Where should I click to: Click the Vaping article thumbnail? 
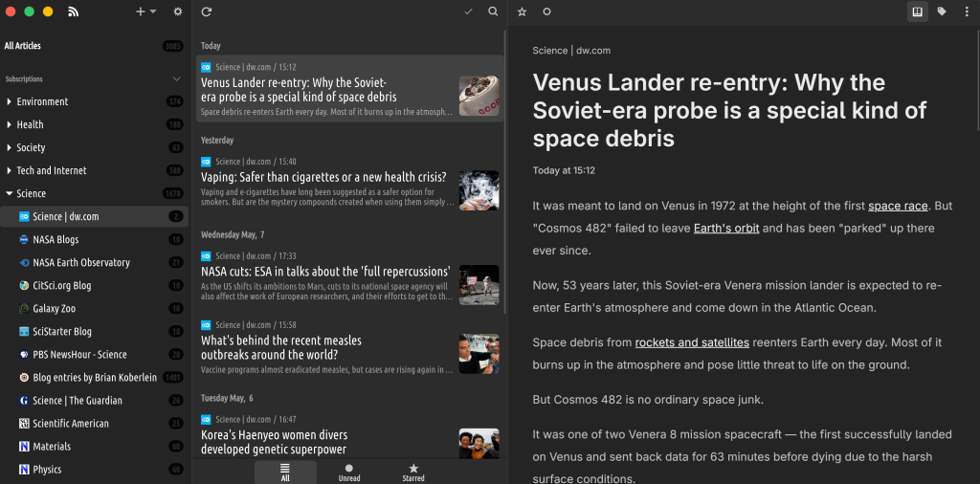[x=479, y=189]
